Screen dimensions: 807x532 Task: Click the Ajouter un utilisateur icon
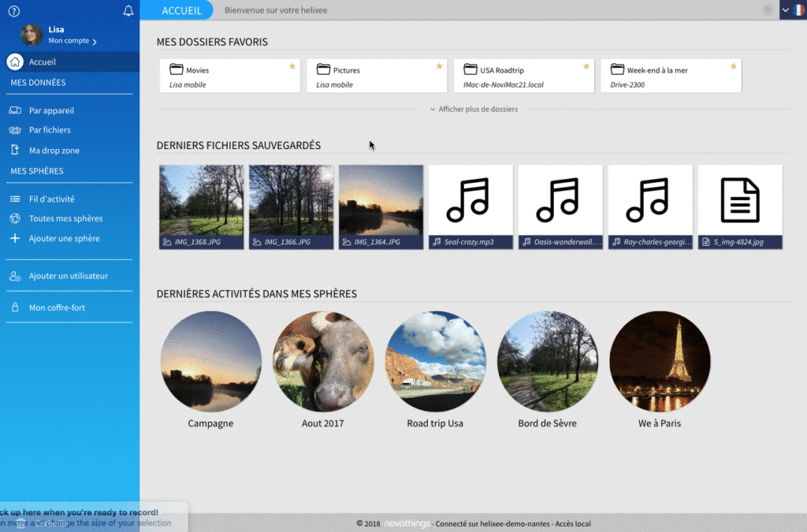[14, 277]
